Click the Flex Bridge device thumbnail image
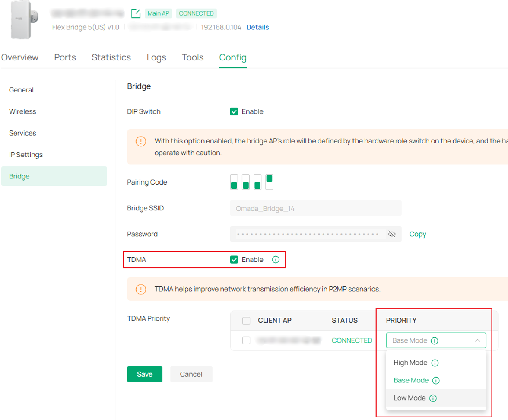508x420 pixels. pos(21,20)
